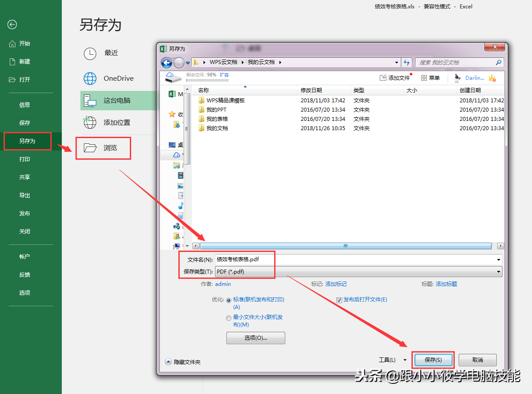
Task: Click the dialog forward navigation arrow
Action: click(x=179, y=62)
